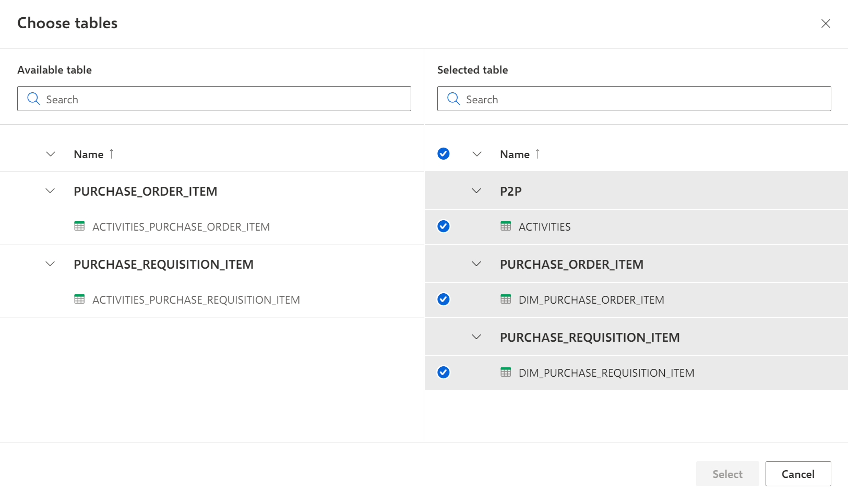Click table icon beside ACTIVITIES_PURCHASE_REQUISITION_ITEM

point(79,299)
